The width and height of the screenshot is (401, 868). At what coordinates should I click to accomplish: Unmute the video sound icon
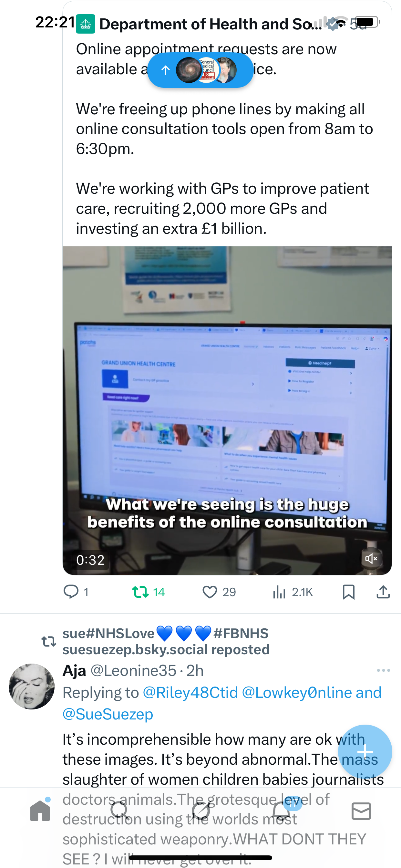pos(371,559)
